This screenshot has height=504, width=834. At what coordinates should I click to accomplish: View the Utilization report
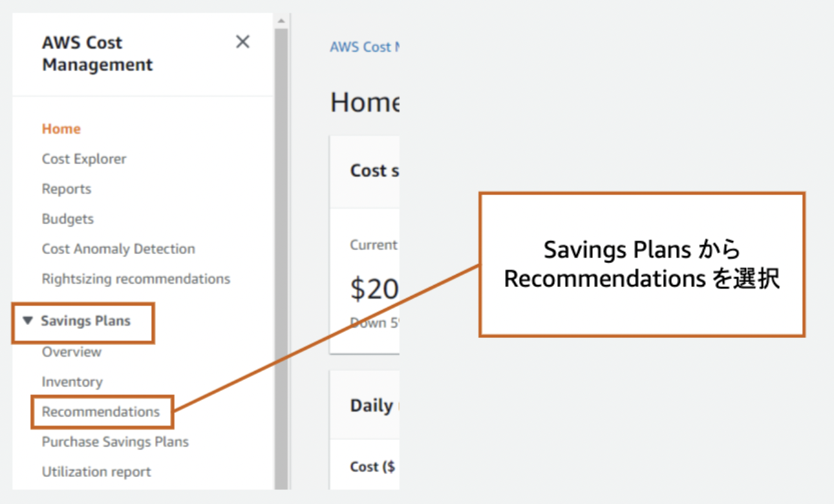96,472
